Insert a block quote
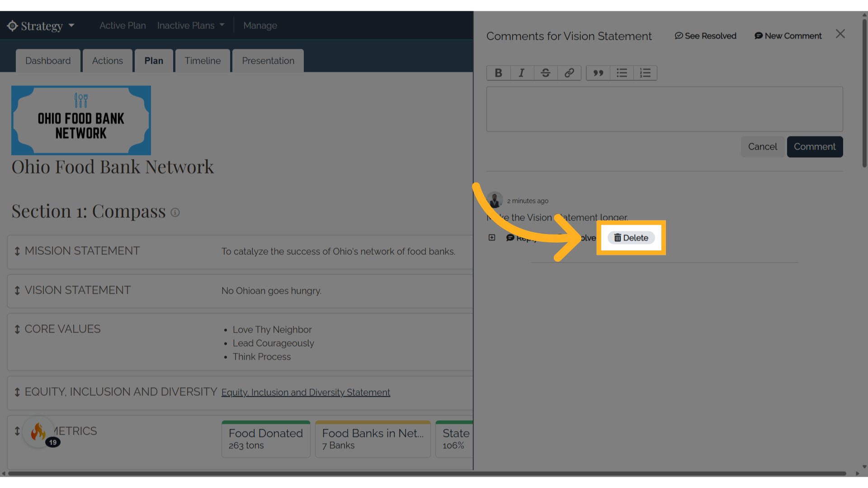This screenshot has height=488, width=868. coord(598,73)
